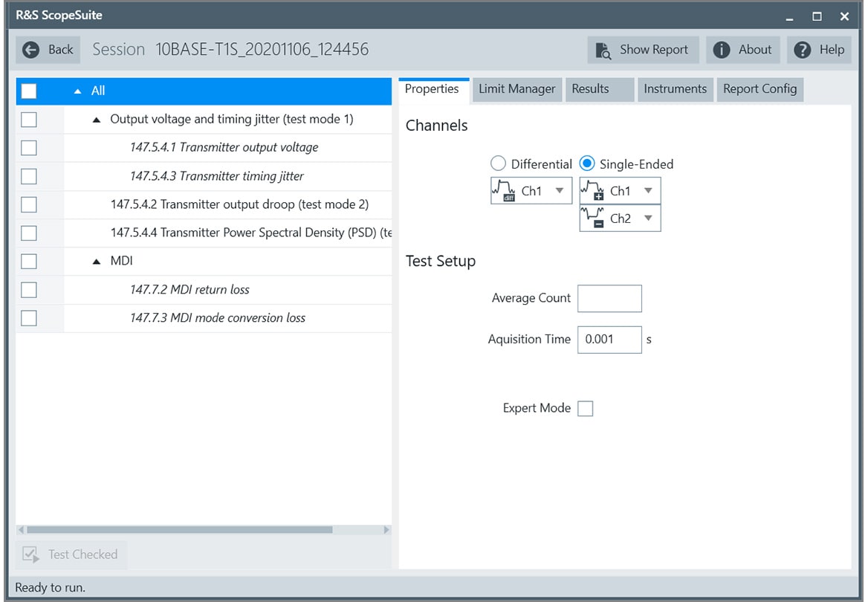Screen dimensions: 868x602
Task: Check the MDI group checkbox
Action: pos(29,261)
